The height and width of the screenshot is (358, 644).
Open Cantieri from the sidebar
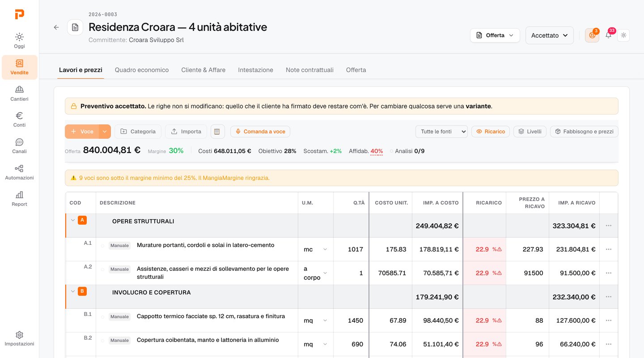pyautogui.click(x=19, y=94)
